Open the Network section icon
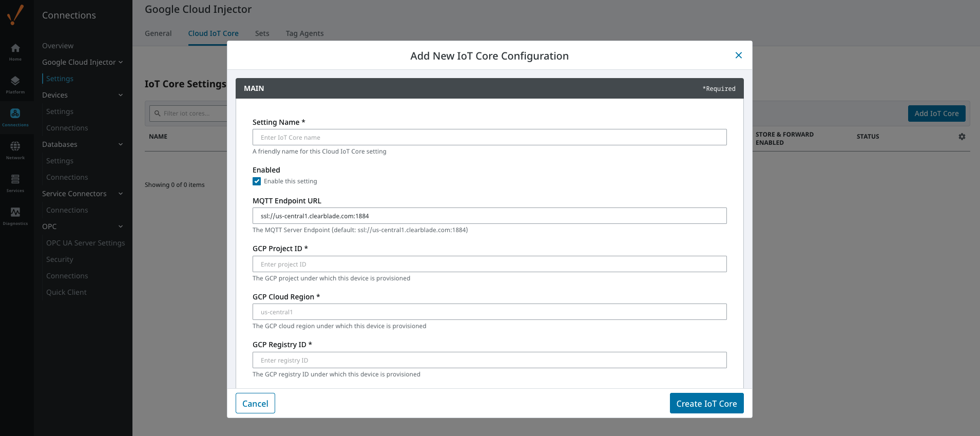The image size is (980, 436). [x=15, y=147]
